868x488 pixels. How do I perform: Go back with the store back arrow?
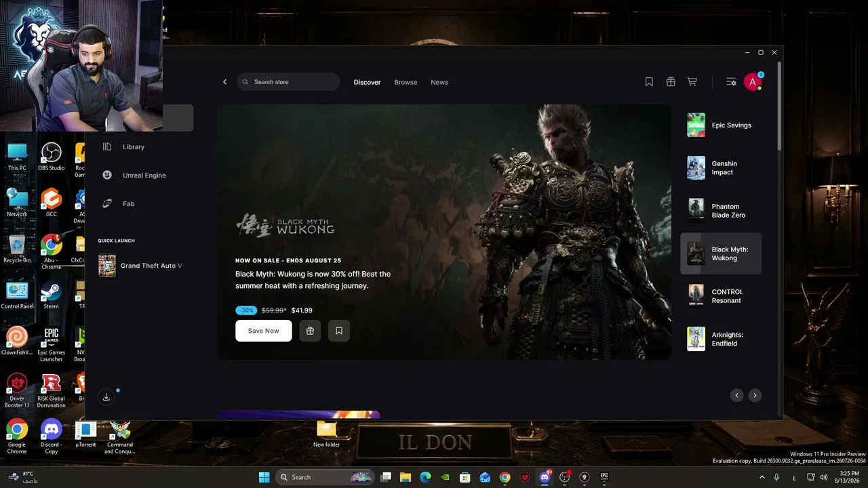click(x=225, y=82)
